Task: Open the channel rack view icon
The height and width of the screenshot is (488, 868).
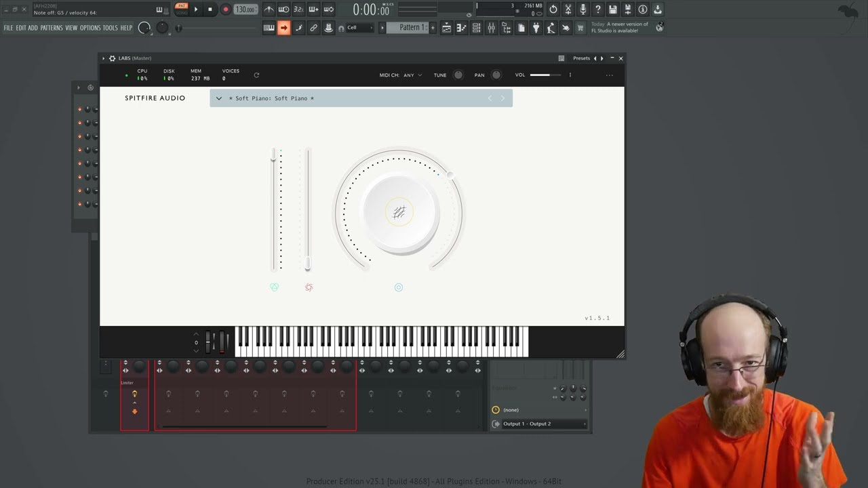Action: [476, 28]
